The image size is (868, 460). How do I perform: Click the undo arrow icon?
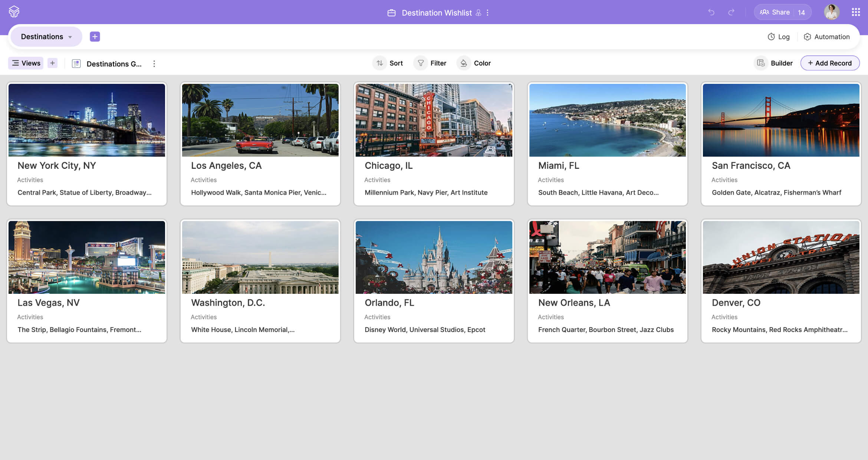(x=711, y=12)
